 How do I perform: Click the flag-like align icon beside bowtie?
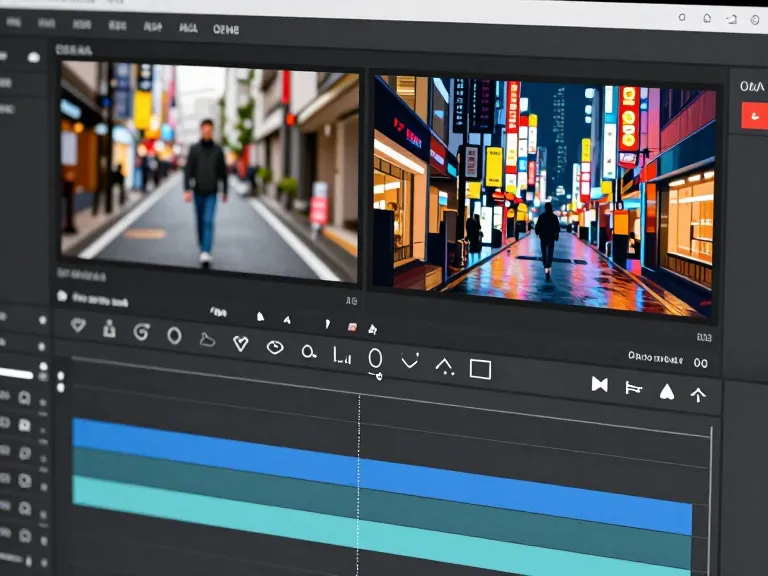point(633,388)
